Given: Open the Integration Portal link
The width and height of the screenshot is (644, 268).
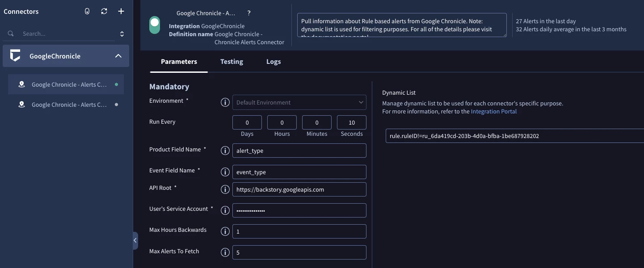Looking at the screenshot, I should coord(494,111).
